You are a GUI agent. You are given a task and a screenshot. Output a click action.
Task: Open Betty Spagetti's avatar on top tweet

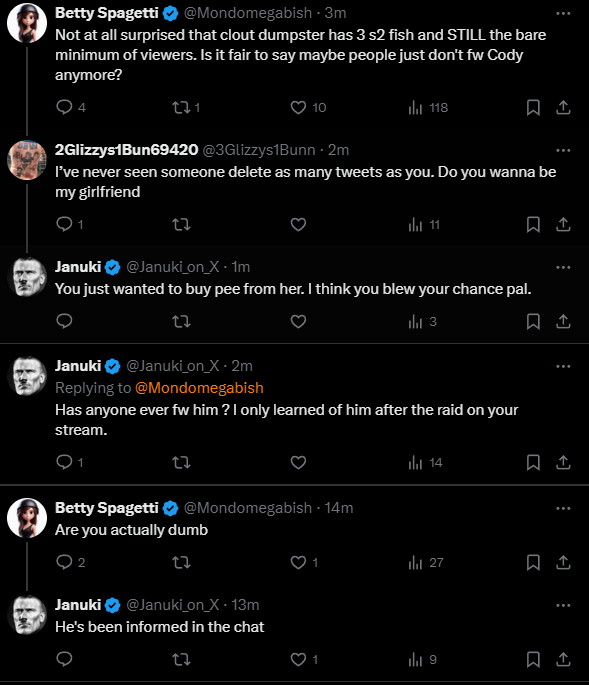[27, 23]
